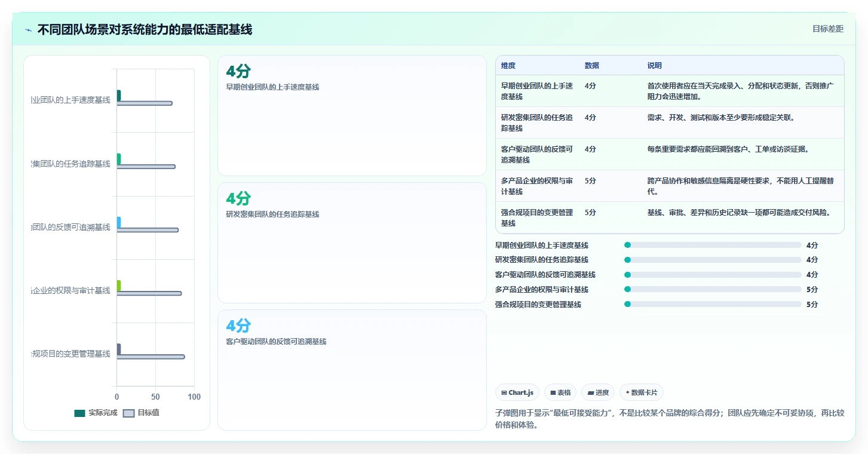Screen dimensions: 868x454
Task: Click 4分 value in 早期创业团队 table row
Action: [x=590, y=86]
